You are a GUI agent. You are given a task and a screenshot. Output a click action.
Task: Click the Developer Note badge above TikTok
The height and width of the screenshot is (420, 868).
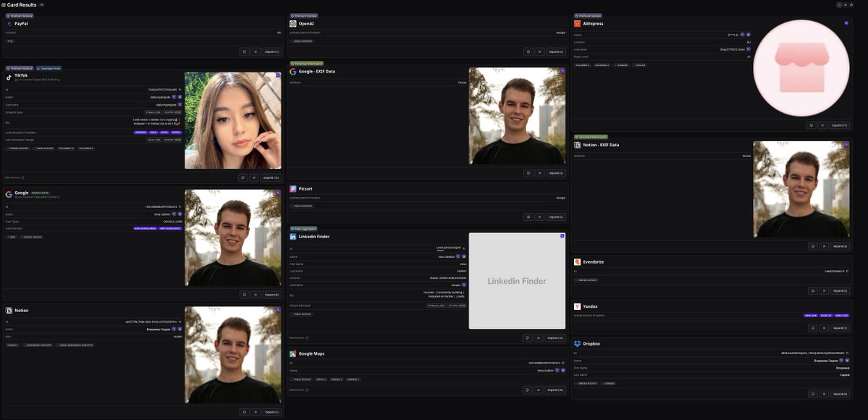(x=49, y=69)
